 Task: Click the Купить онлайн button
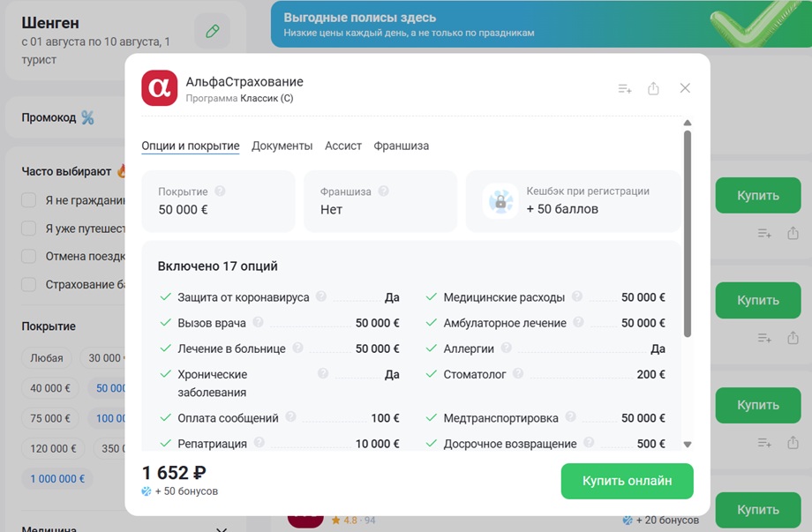click(628, 481)
